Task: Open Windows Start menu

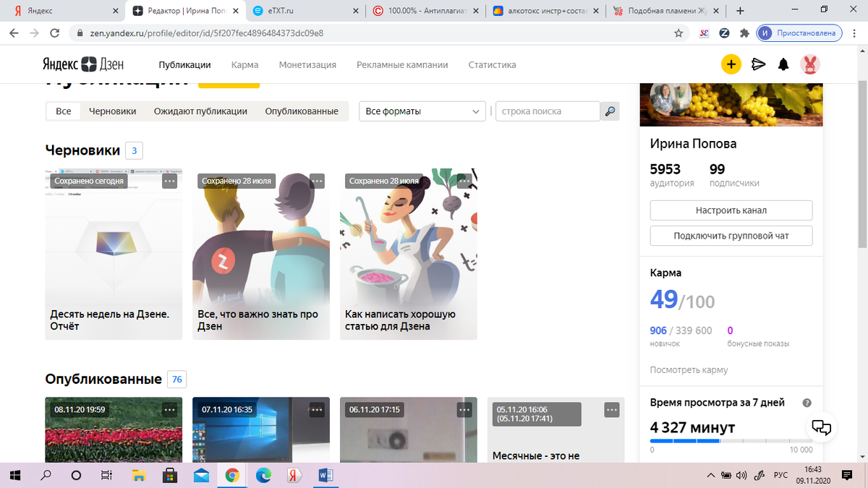Action: [15, 475]
